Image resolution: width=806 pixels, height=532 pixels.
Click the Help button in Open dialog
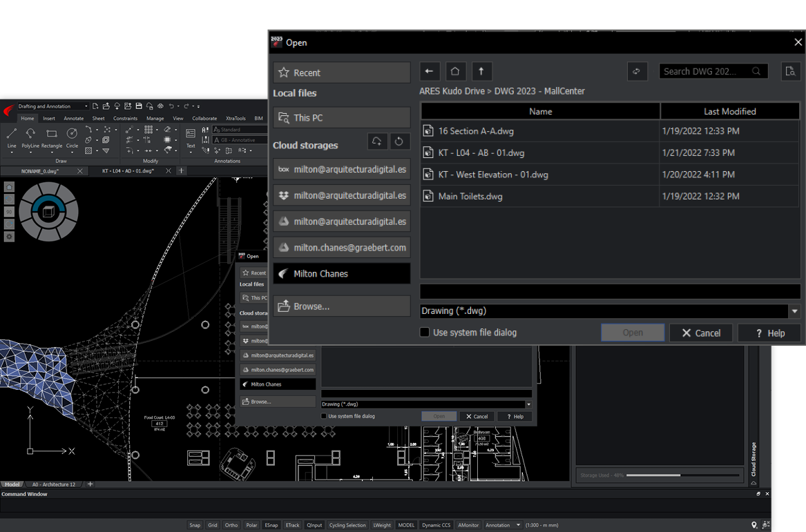click(x=769, y=333)
